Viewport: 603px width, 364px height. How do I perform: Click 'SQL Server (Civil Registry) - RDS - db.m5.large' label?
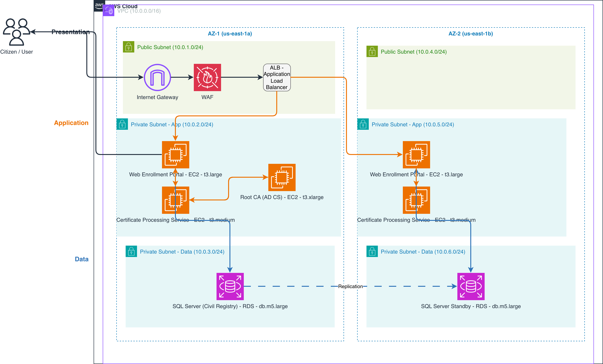[x=230, y=306]
